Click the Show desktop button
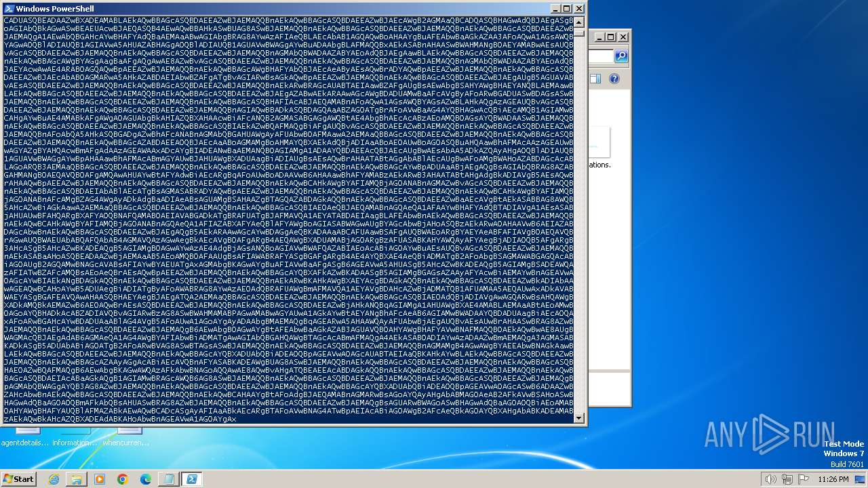Viewport: 868px width, 488px height. [x=860, y=479]
